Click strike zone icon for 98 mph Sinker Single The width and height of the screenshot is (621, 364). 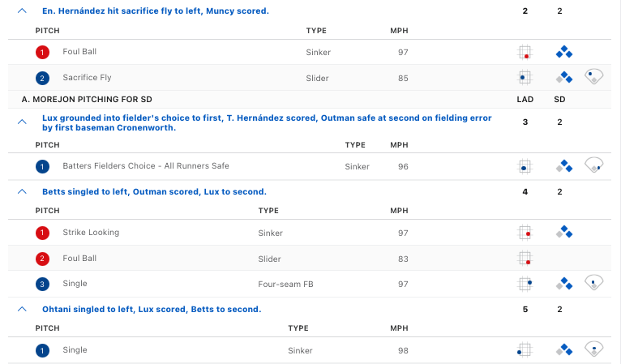[x=524, y=350]
